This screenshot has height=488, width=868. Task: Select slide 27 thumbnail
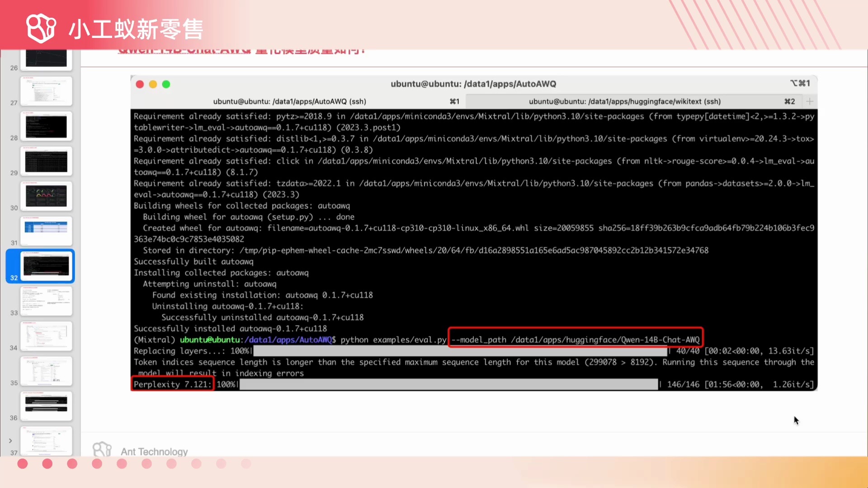46,91
